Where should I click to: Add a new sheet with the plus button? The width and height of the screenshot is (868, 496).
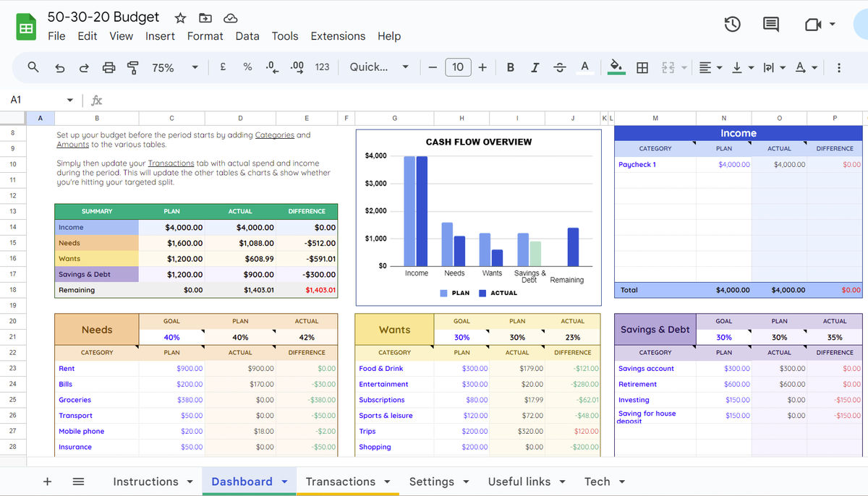[46, 481]
